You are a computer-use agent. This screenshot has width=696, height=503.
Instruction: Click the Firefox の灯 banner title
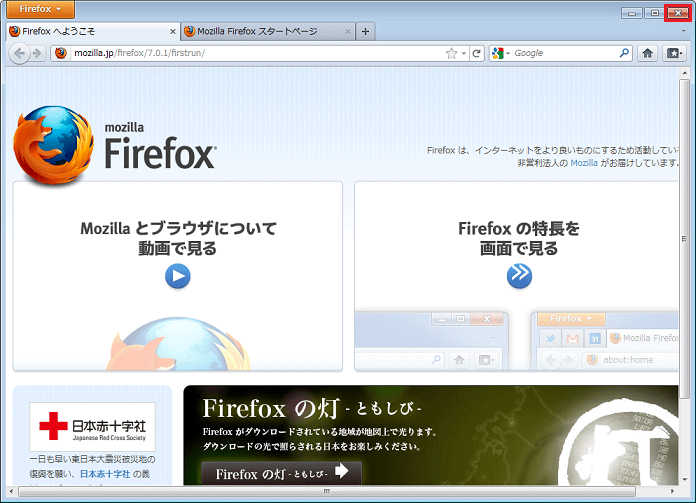click(x=312, y=408)
